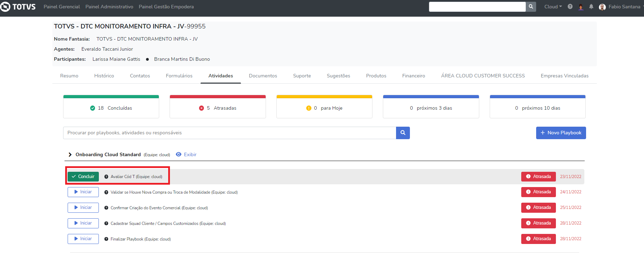Screen dimensions: 644x253
Task: Click the Atrasada badge dated 24/11/2022
Action: 539,192
